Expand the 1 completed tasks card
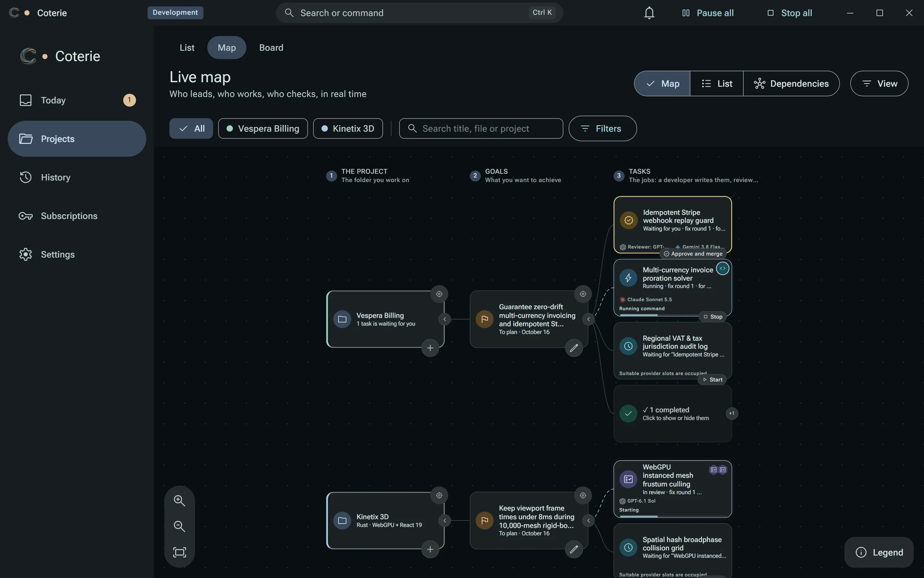 (x=673, y=414)
